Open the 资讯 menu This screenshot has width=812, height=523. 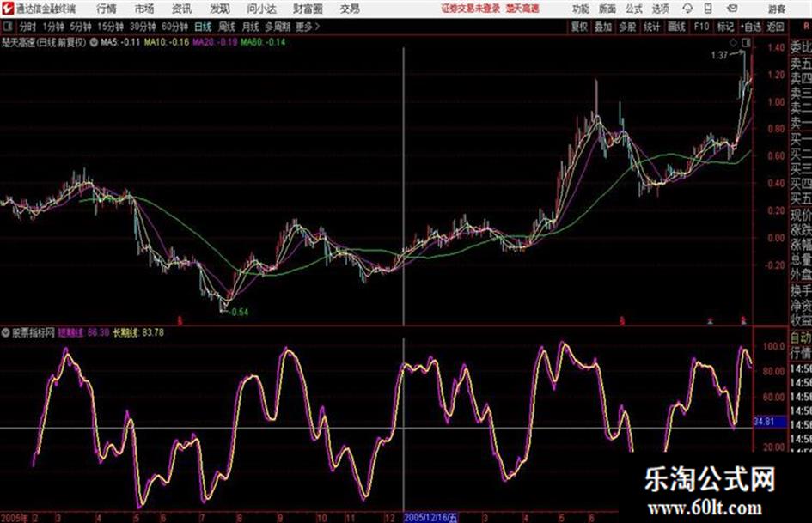181,9
